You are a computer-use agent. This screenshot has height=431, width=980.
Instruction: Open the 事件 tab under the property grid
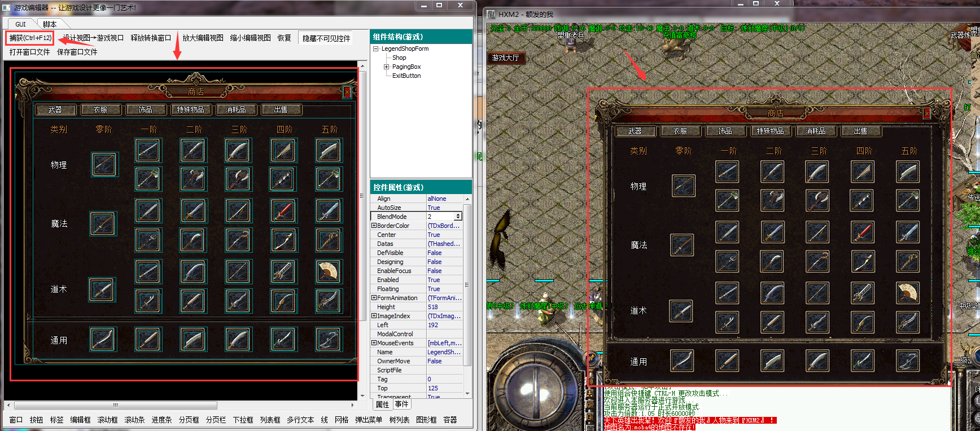[402, 404]
